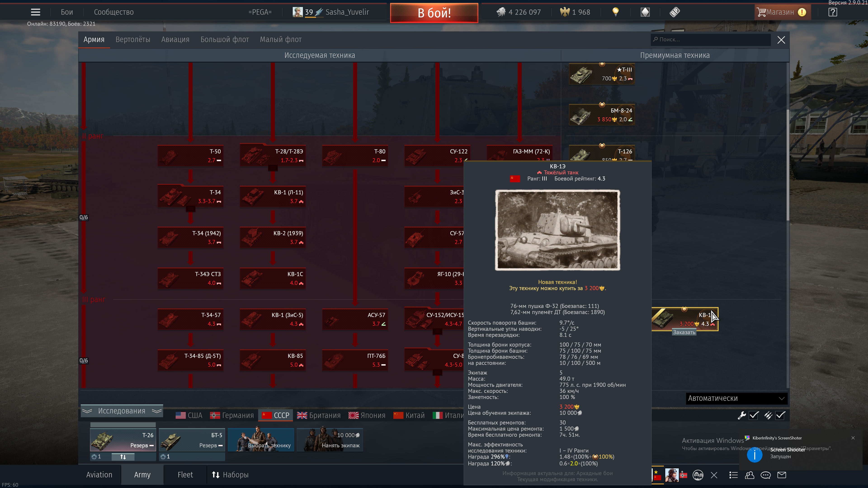Dismiss the ScreenShoter notification
868x488 pixels.
pos(853,438)
